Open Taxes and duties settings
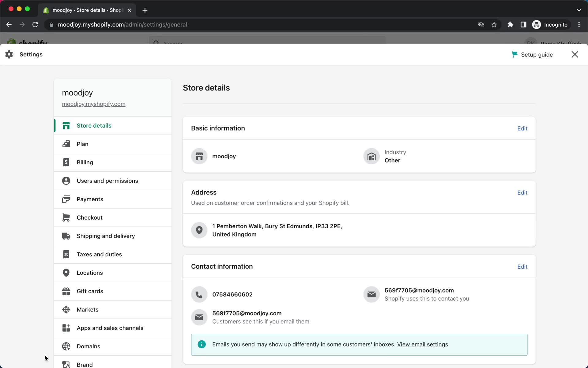 113,254
